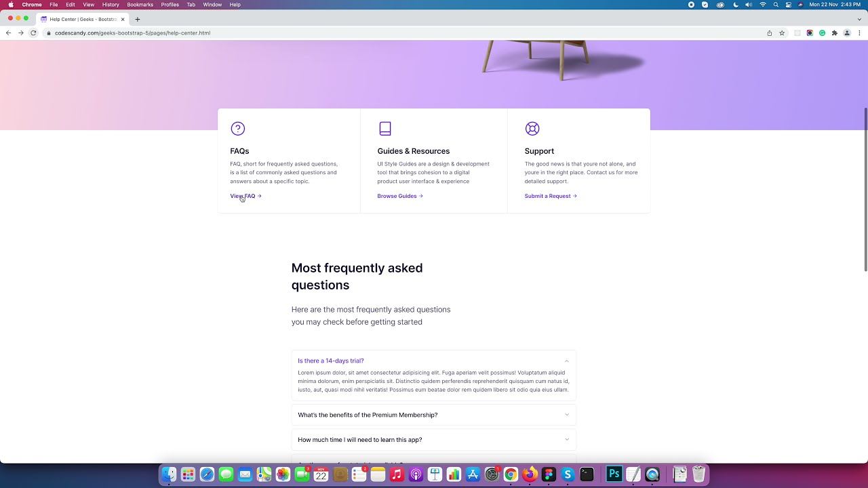This screenshot has width=868, height=488.
Task: Click the Guides & Resources book icon
Action: click(385, 129)
